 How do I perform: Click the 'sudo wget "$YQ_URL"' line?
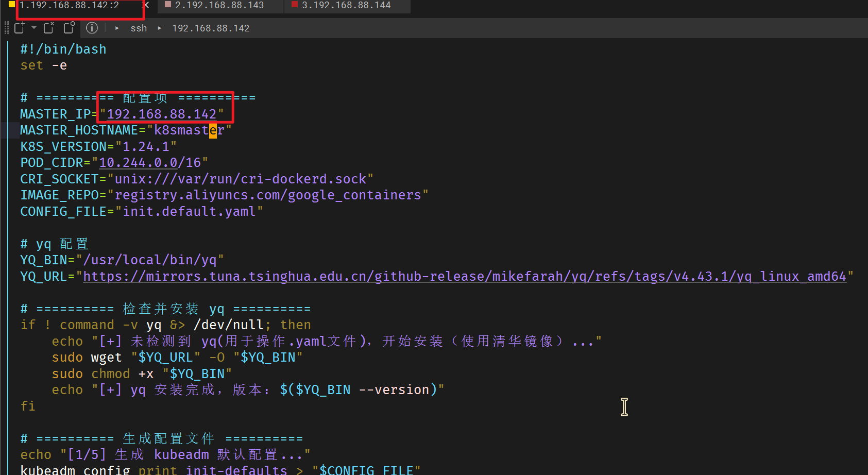pos(177,357)
